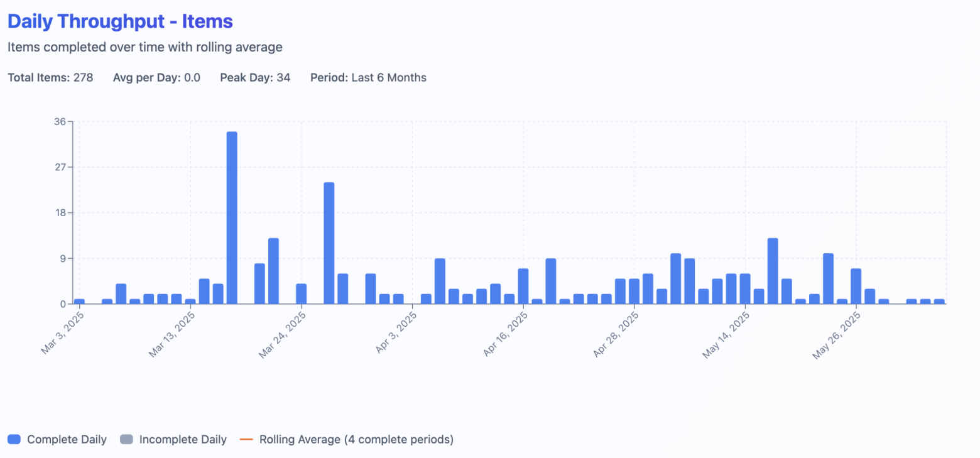Click the blue Complete Daily legend swatch

[x=14, y=440]
